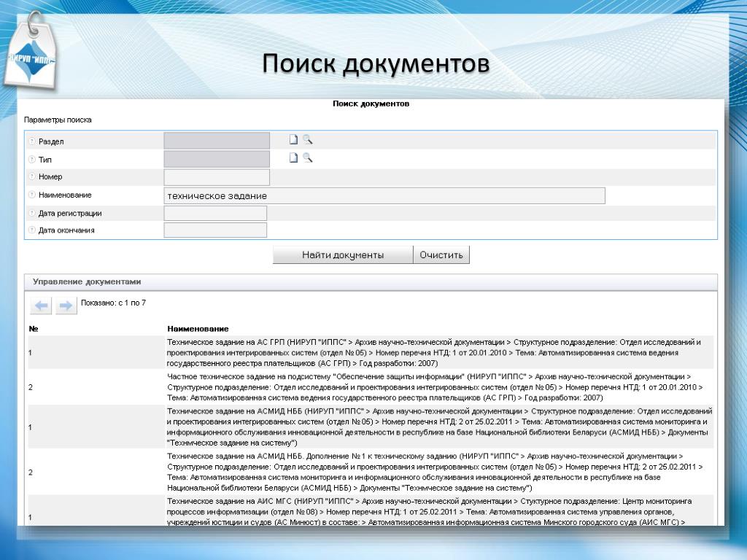747x560 pixels.
Task: Click the Управление документами panel header
Action: click(x=371, y=282)
